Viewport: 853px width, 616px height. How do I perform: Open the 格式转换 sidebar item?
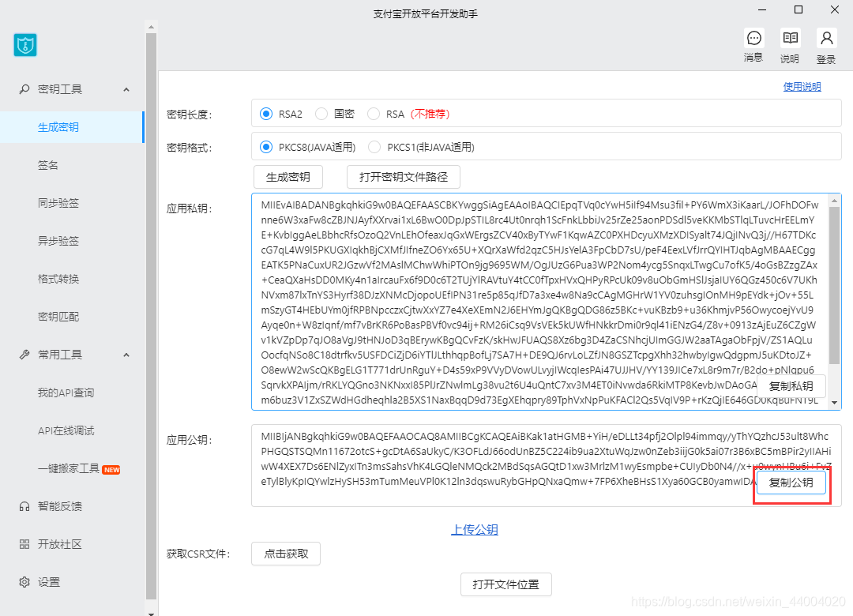[72, 279]
